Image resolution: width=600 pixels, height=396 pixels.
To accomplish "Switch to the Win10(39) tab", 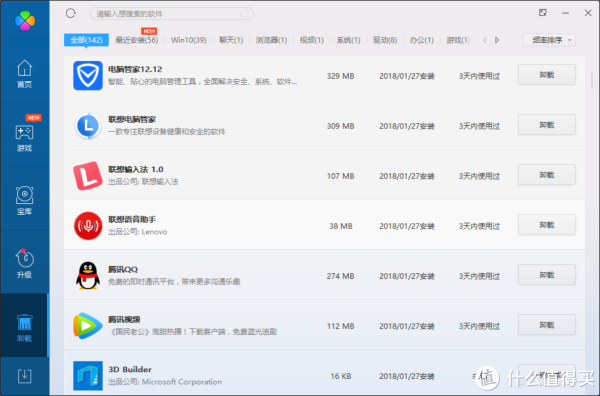I will coord(188,40).
